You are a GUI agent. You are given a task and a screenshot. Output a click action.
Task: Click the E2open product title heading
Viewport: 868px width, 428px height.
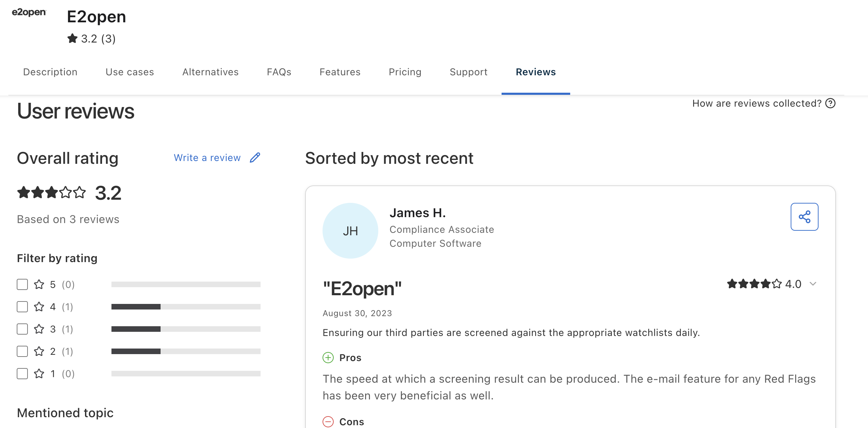pos(96,17)
